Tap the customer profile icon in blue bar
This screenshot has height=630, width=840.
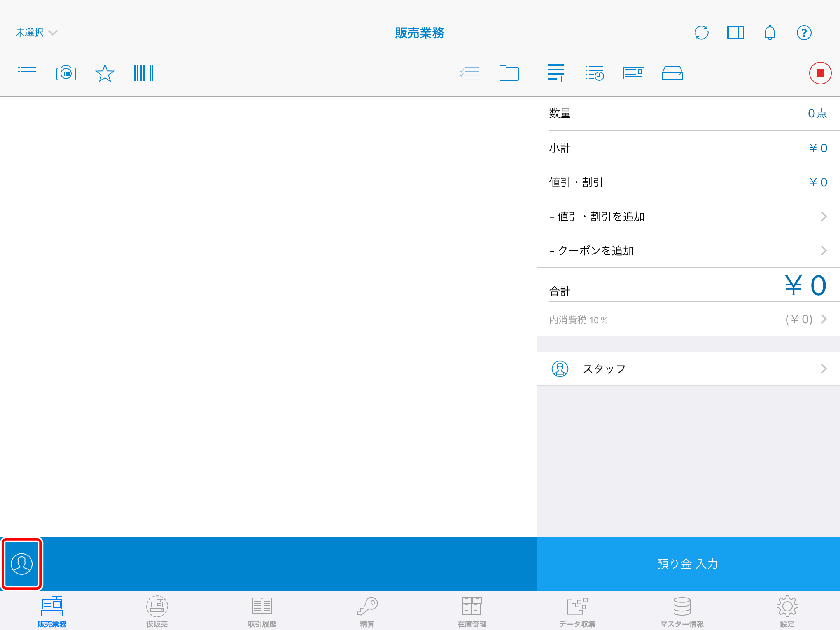click(x=22, y=564)
